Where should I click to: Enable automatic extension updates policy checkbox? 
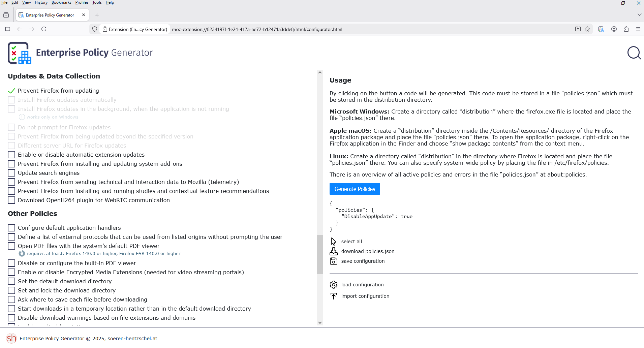coord(11,155)
